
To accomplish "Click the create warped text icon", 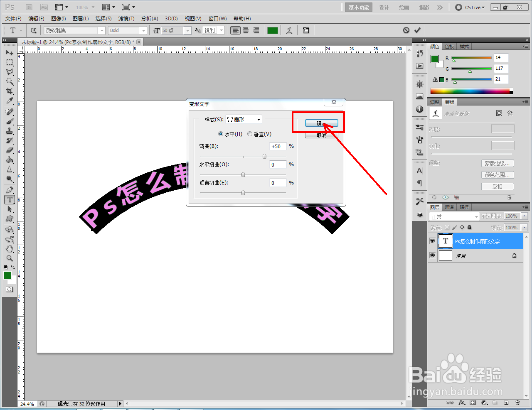I will click(x=289, y=30).
